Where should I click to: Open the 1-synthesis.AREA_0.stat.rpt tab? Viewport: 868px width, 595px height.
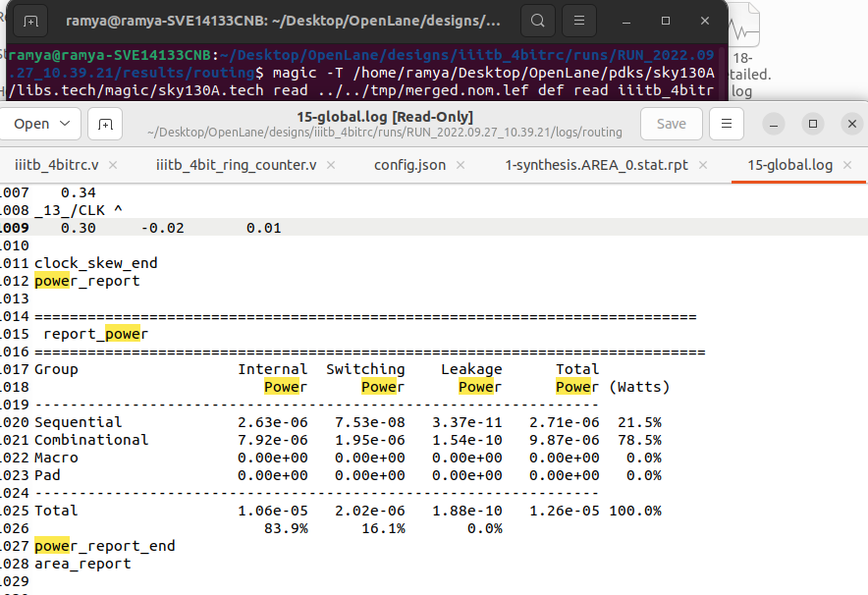click(599, 165)
